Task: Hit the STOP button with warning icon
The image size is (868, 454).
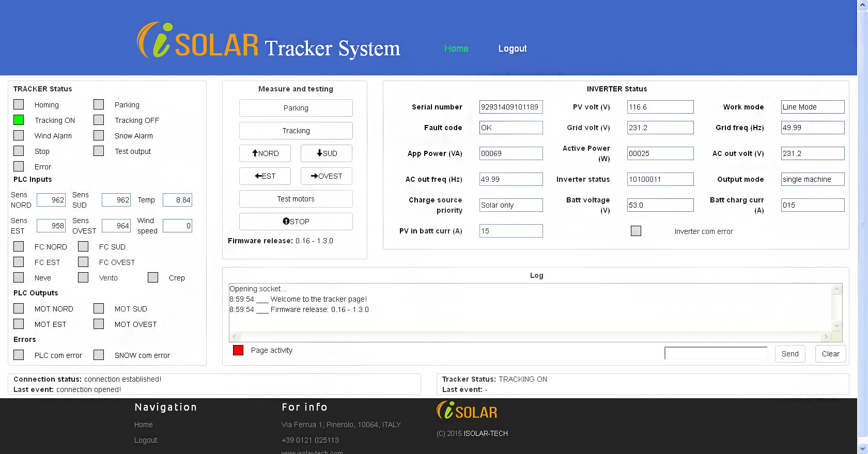Action: [296, 222]
